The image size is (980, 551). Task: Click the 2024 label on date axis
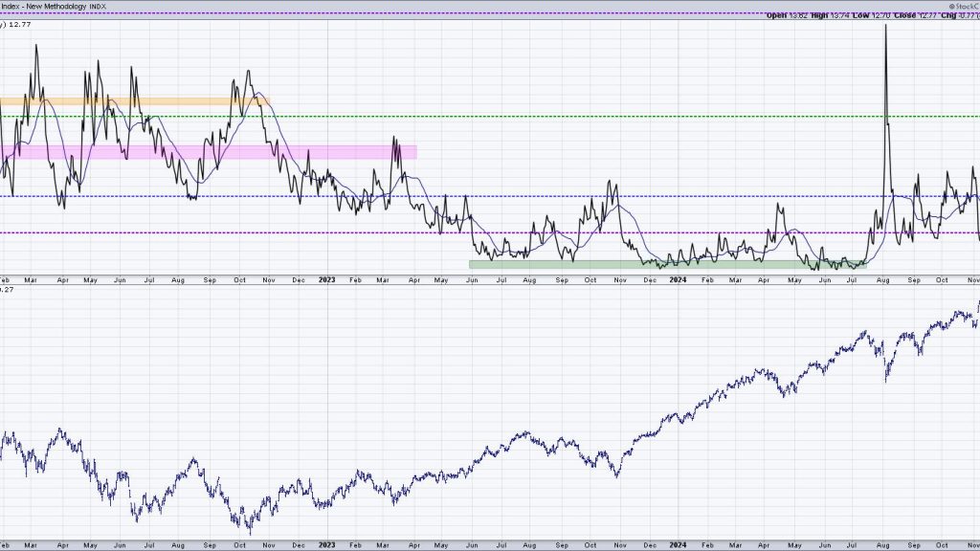click(x=678, y=280)
